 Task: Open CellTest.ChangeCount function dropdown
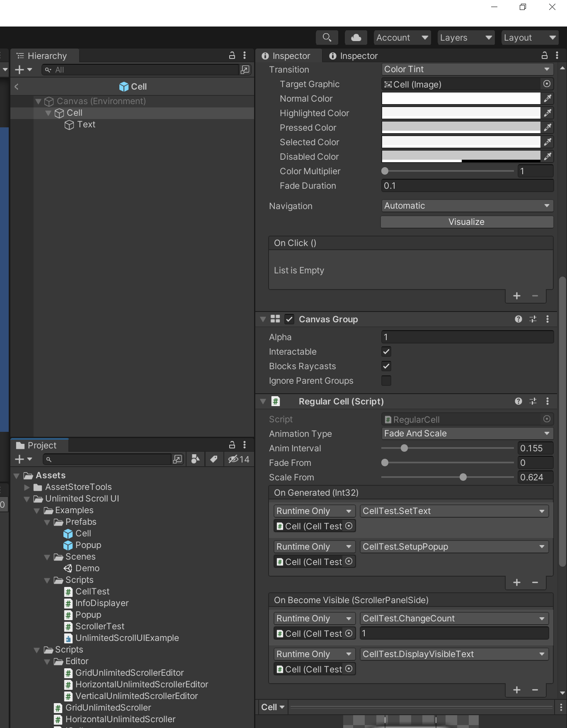point(454,618)
